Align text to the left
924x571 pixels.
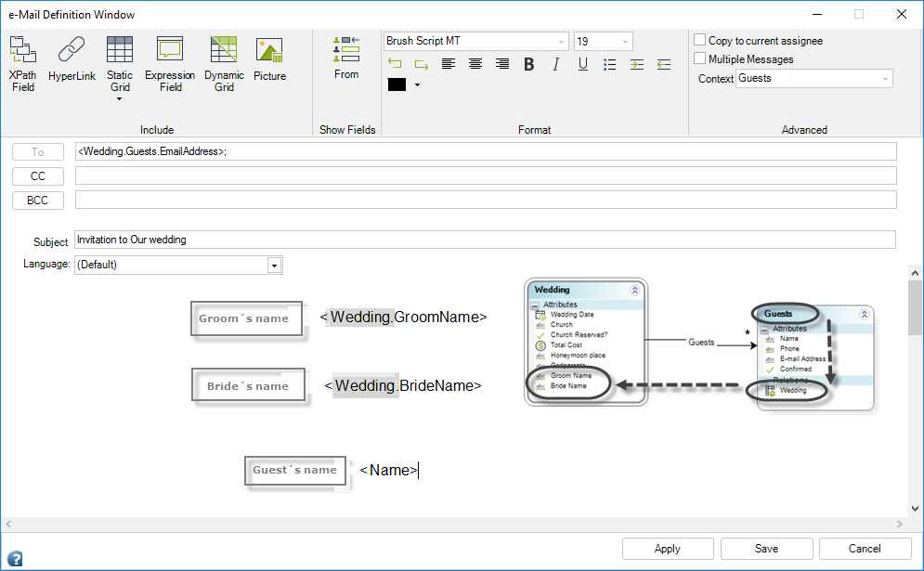click(x=449, y=64)
